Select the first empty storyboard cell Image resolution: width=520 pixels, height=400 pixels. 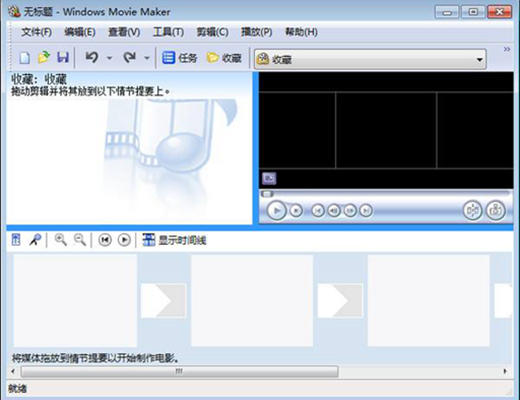click(75, 301)
